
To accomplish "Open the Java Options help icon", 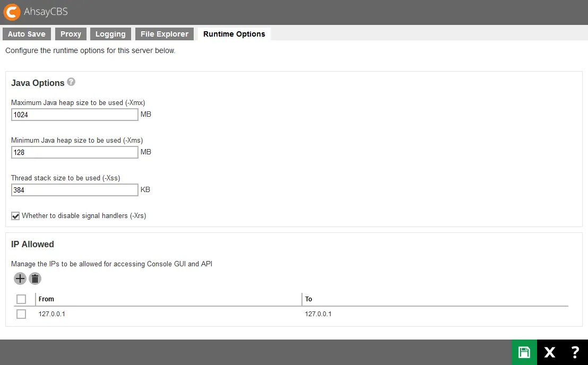I will coord(71,82).
